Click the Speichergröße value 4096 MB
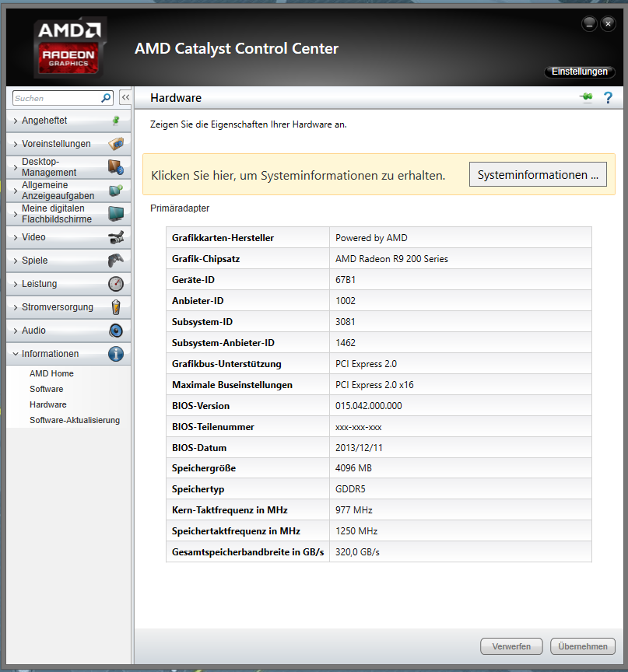This screenshot has width=628, height=672. tap(353, 468)
